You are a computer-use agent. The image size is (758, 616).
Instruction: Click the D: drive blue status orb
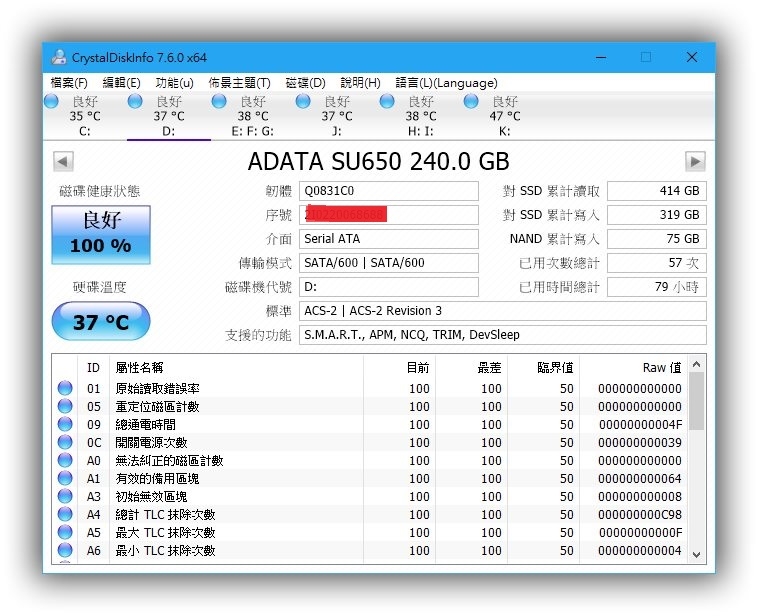pyautogui.click(x=135, y=101)
